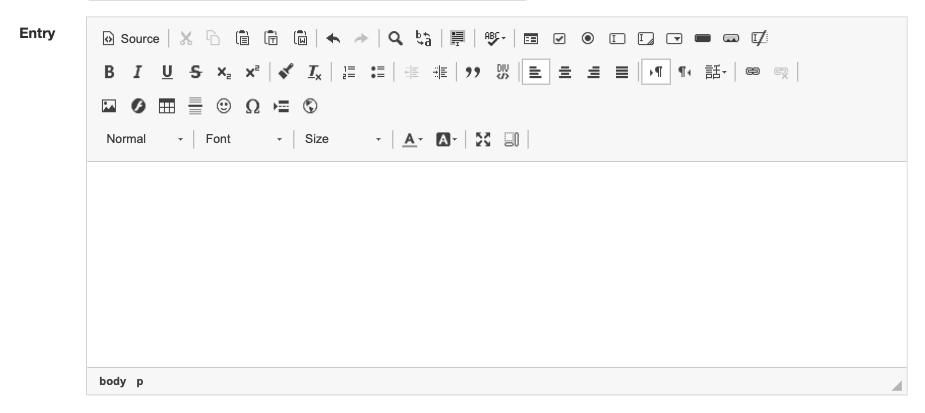Insert Flash content
This screenshot has height=413, width=925.
point(138,106)
